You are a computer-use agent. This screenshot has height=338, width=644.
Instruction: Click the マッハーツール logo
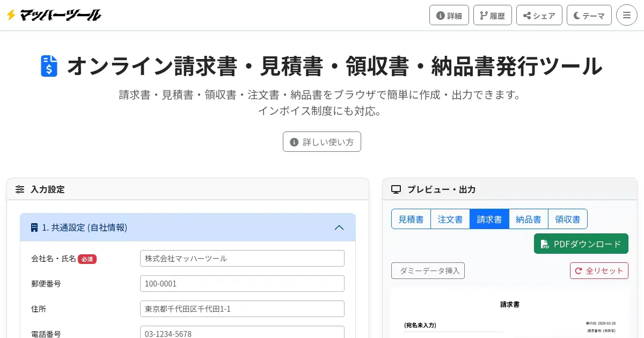click(x=54, y=15)
